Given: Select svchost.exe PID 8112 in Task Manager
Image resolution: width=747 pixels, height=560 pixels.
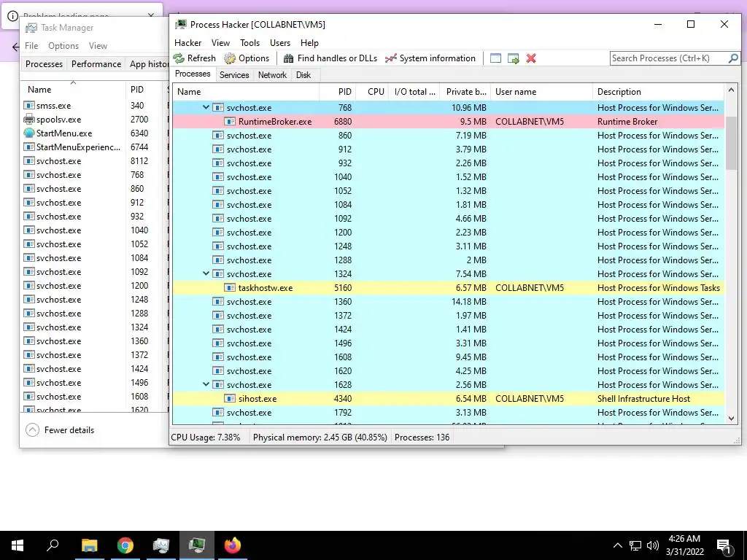Looking at the screenshot, I should coord(94,161).
